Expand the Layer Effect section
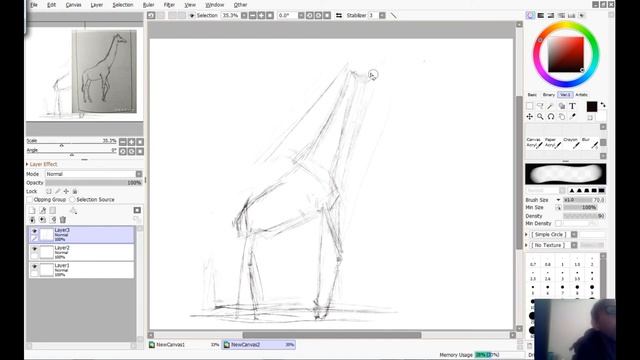This screenshot has height=360, width=640. point(27,164)
